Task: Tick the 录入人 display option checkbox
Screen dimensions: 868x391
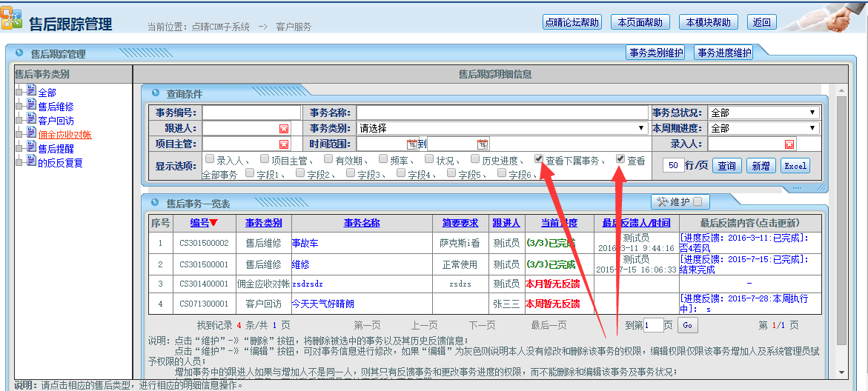Action: point(210,158)
